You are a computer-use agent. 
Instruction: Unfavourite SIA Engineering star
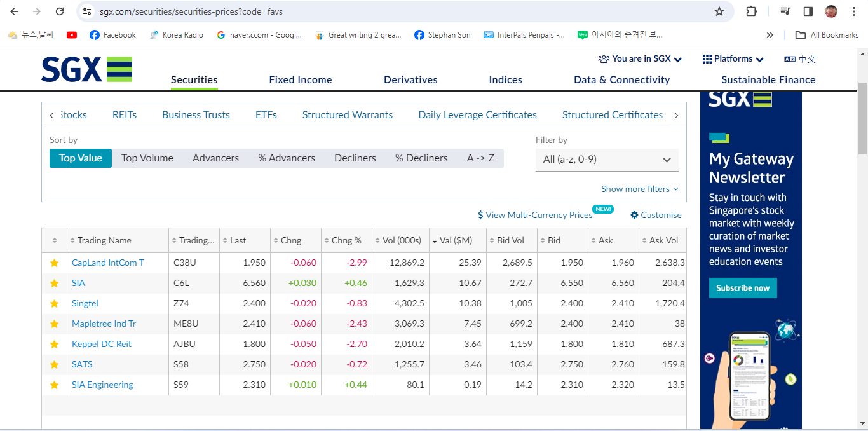(54, 385)
